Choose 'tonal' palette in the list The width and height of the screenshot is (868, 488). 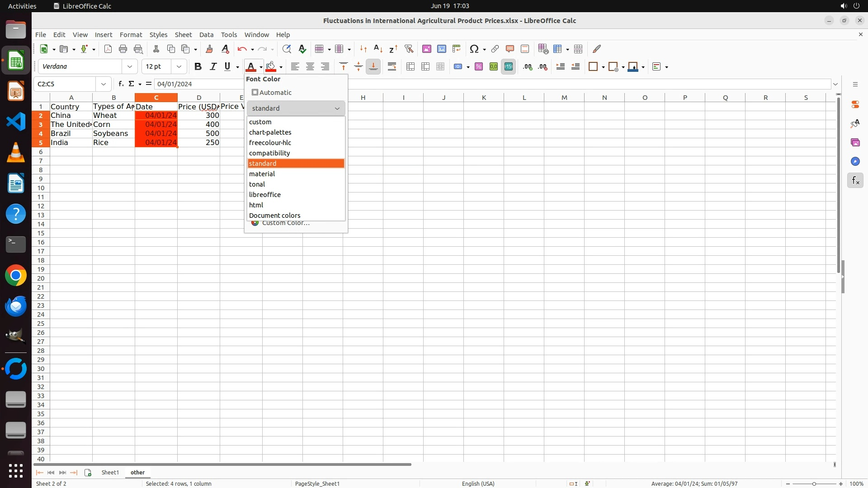click(x=257, y=184)
